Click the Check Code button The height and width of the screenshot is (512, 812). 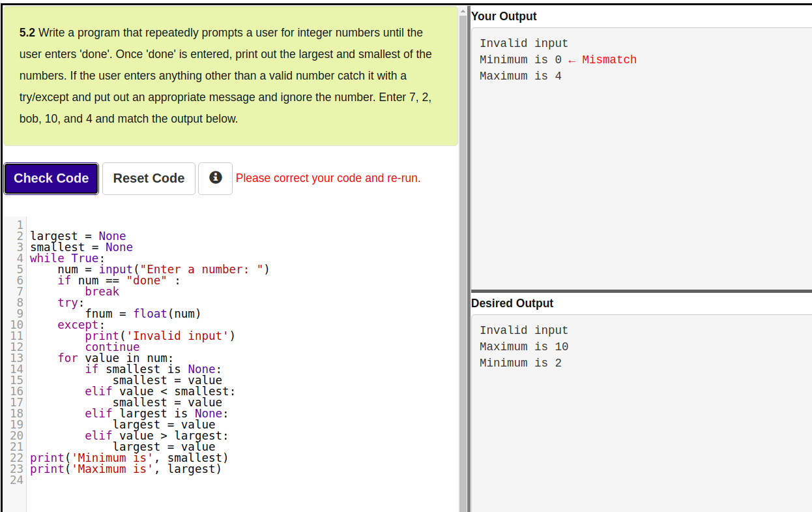[x=51, y=179]
